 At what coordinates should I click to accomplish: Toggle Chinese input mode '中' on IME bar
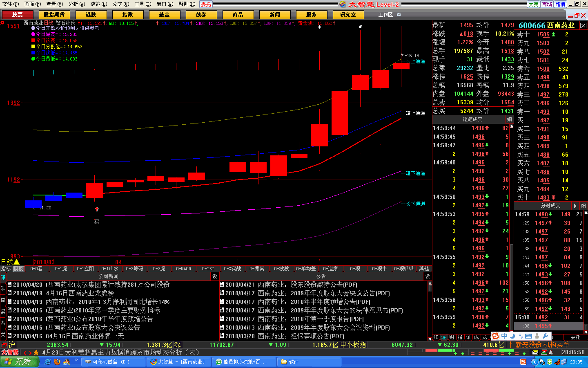[504, 336]
